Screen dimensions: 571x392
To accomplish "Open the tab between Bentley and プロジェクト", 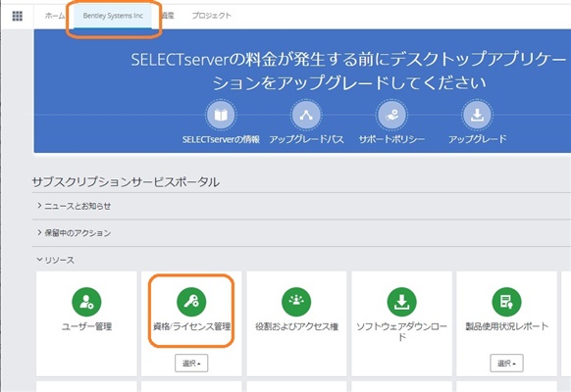I will 168,16.
